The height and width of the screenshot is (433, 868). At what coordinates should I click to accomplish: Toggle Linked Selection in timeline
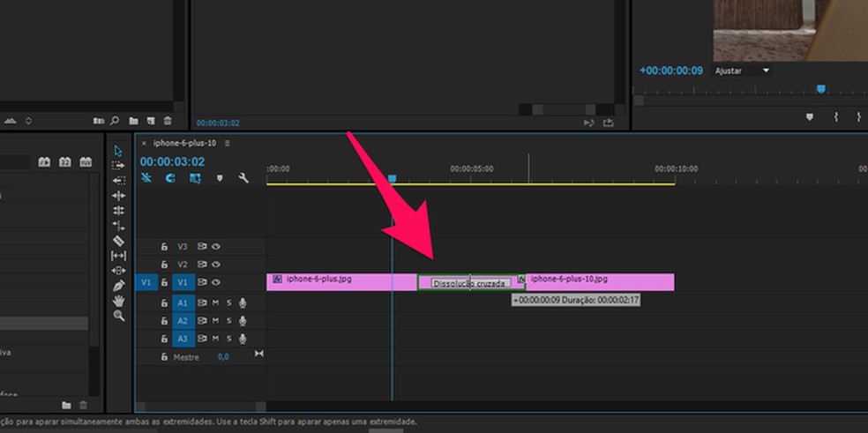pos(195,178)
